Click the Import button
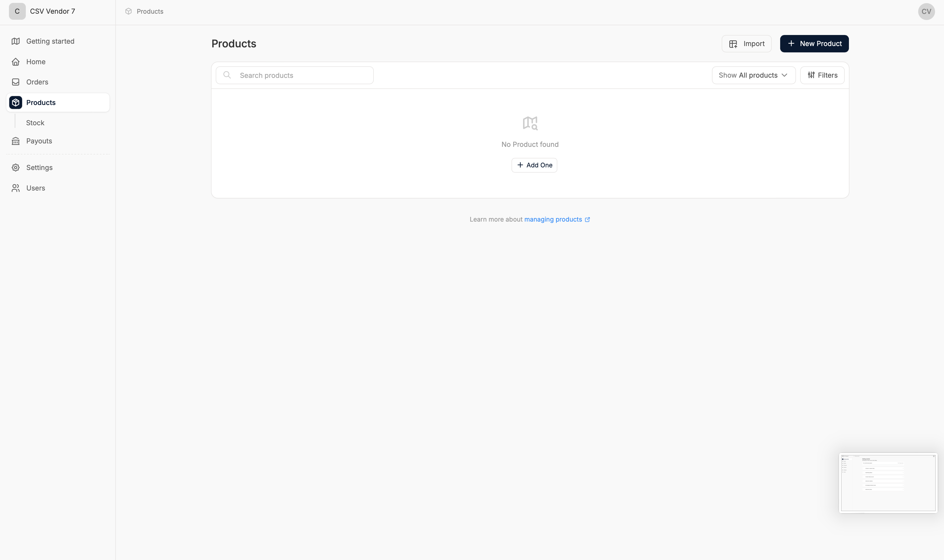The image size is (944, 560). point(746,44)
